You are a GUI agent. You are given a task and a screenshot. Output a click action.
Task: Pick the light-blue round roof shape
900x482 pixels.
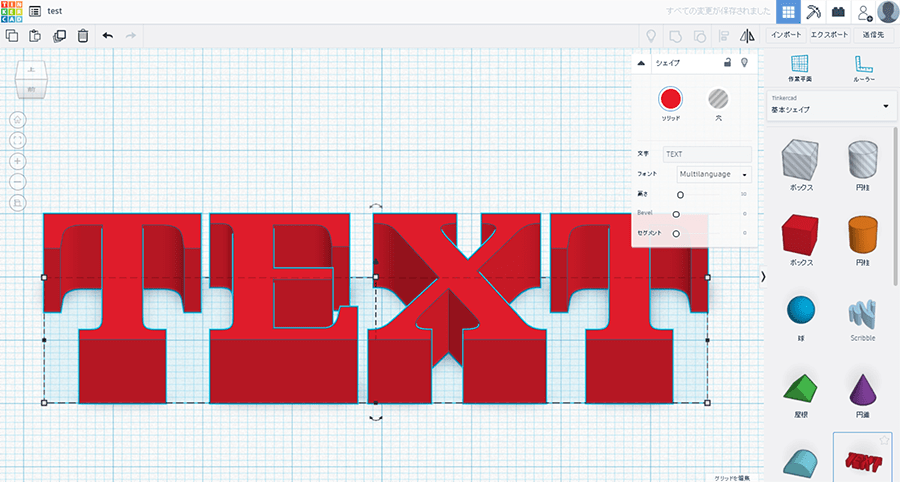[800, 464]
